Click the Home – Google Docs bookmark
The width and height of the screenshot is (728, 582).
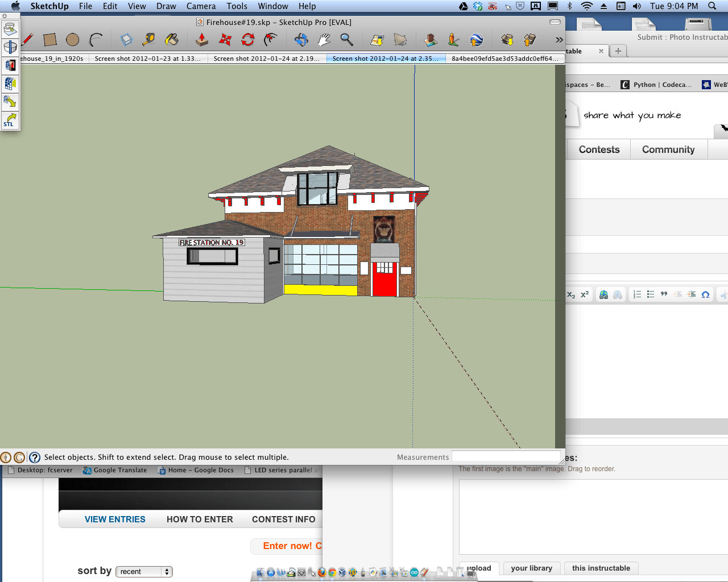coord(196,470)
